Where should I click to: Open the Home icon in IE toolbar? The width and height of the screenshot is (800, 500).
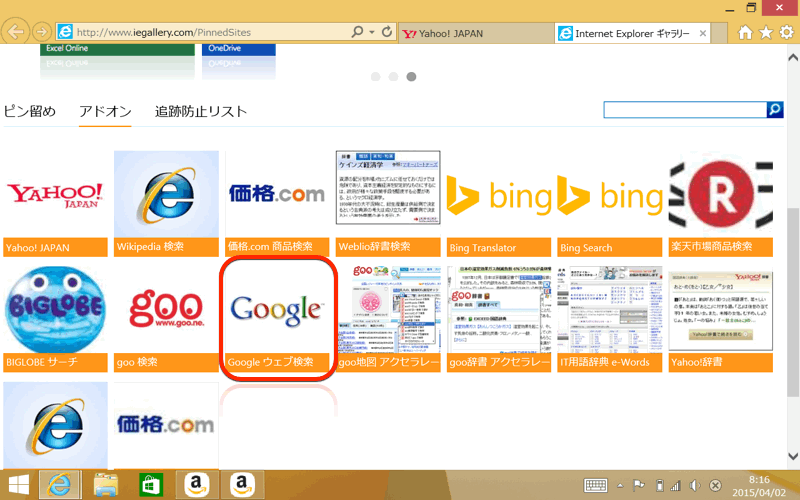coord(745,32)
